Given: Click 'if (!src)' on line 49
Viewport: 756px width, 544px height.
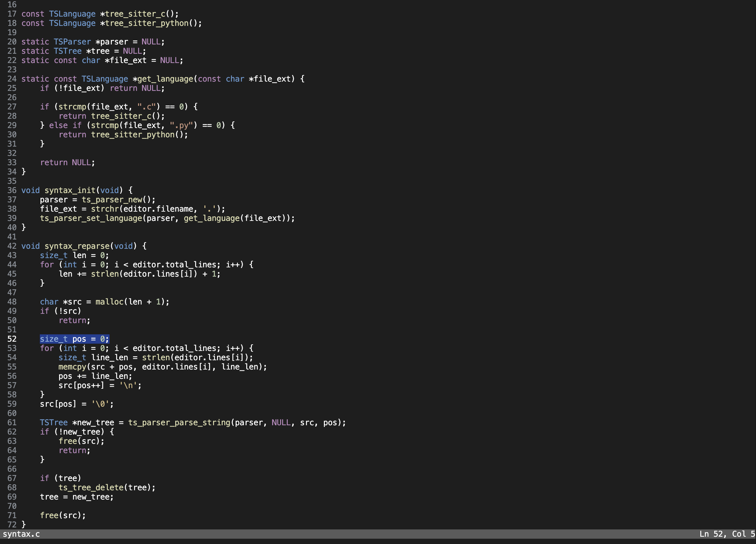Looking at the screenshot, I should (x=61, y=311).
